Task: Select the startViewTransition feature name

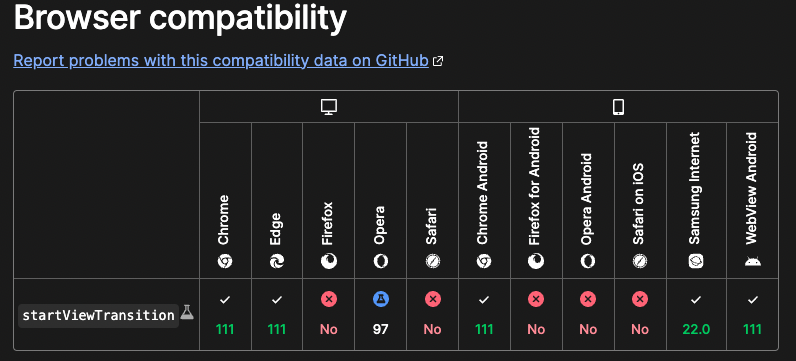Action: coord(98,315)
